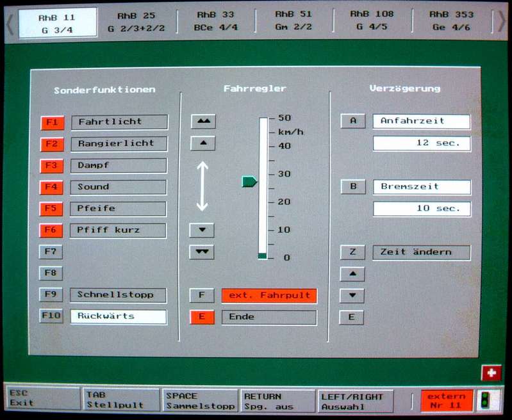Click the Zeit ändern Z button
512x420 pixels.
pos(352,252)
